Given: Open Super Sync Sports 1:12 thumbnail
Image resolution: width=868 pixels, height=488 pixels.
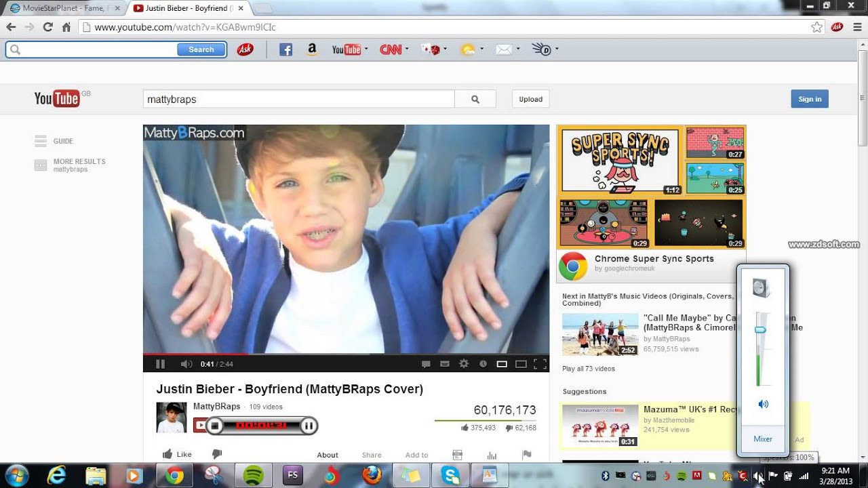Looking at the screenshot, I should (620, 161).
